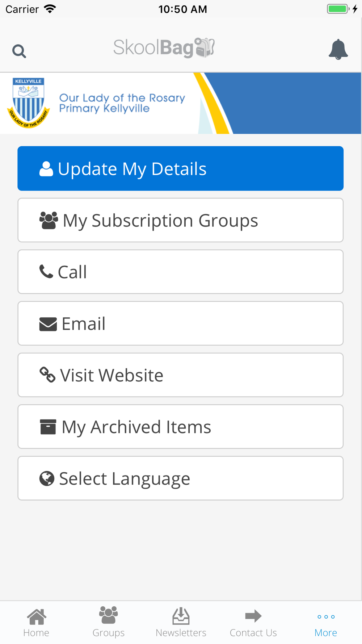362x644 pixels.
Task: Open My Subscription Groups
Action: click(x=180, y=220)
